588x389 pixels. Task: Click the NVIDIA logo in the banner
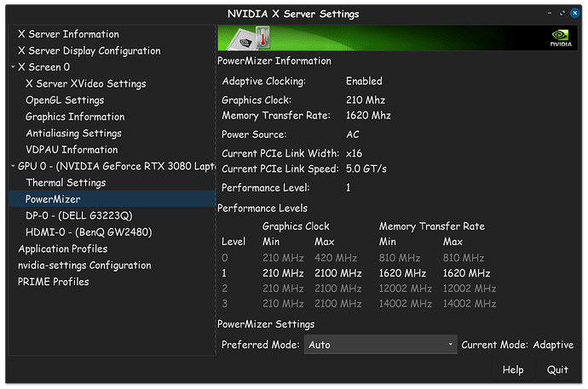[561, 37]
